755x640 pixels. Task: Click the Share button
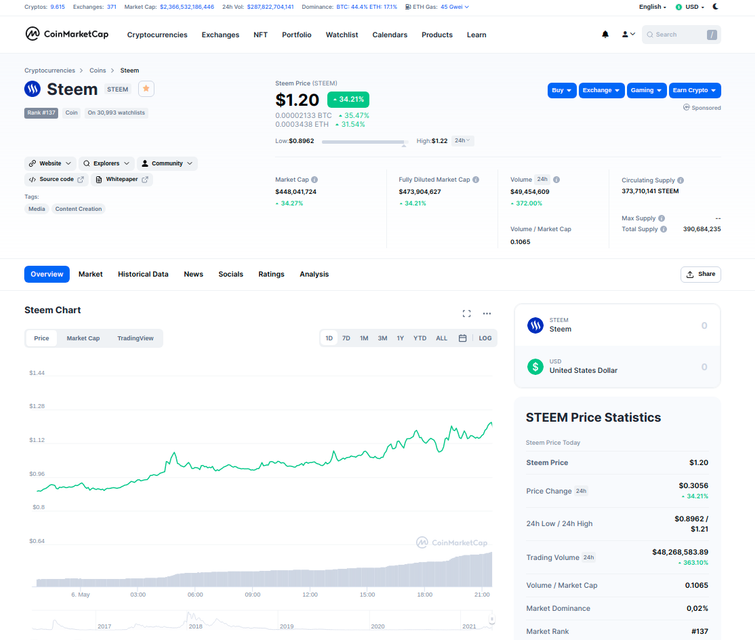pos(701,274)
